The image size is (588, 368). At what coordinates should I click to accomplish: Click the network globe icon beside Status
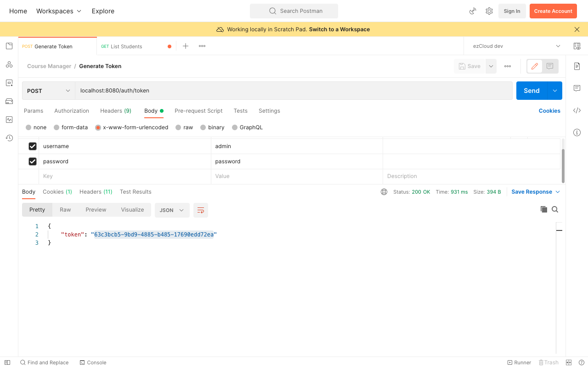(x=384, y=192)
